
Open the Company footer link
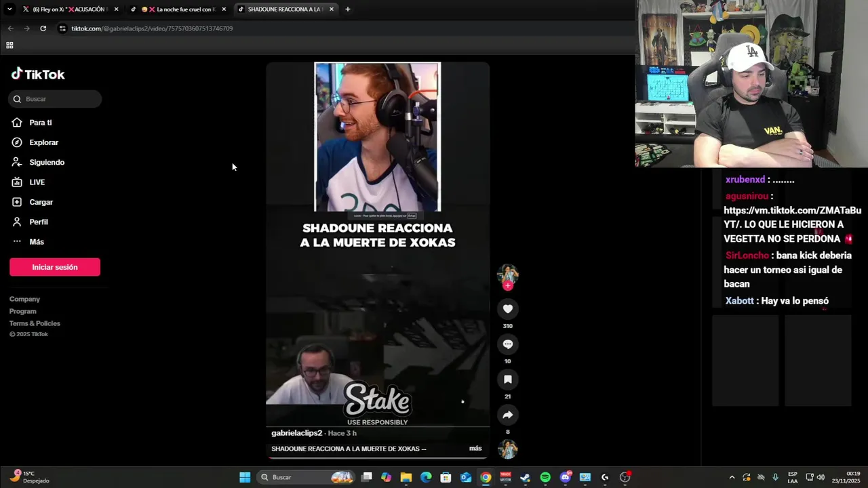pos(24,299)
